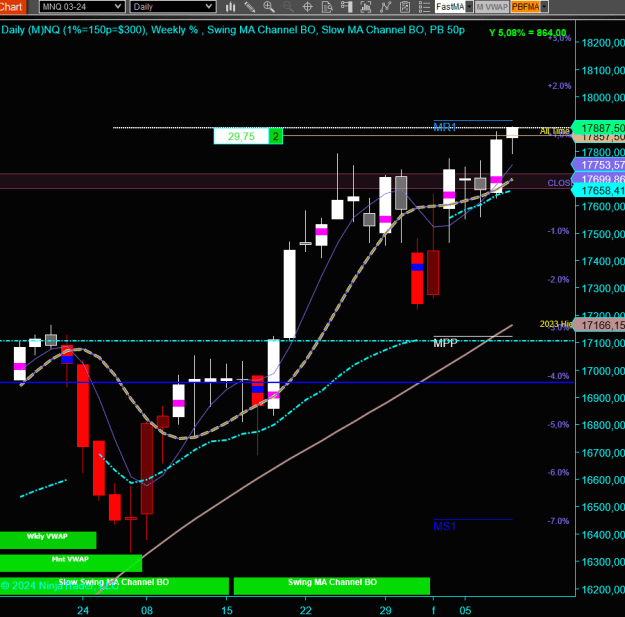Image resolution: width=625 pixels, height=617 pixels.
Task: Toggle the M VWAP toolbar button
Action: point(492,7)
